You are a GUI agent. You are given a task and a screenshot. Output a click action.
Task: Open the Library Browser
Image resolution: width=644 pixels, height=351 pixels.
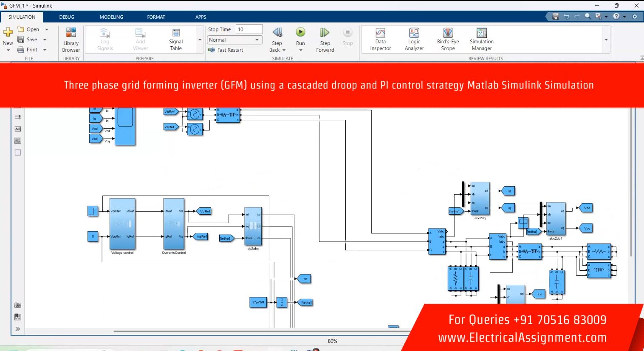pyautogui.click(x=71, y=40)
